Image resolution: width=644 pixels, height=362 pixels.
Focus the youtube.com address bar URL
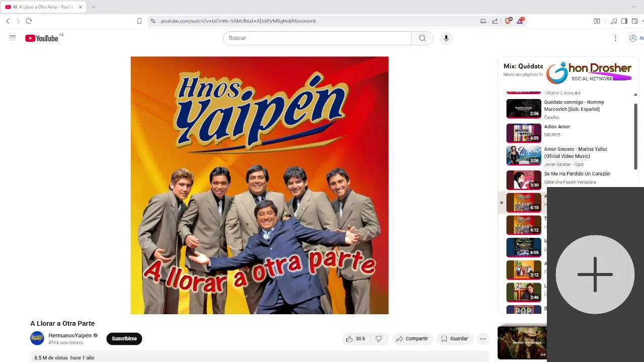238,21
